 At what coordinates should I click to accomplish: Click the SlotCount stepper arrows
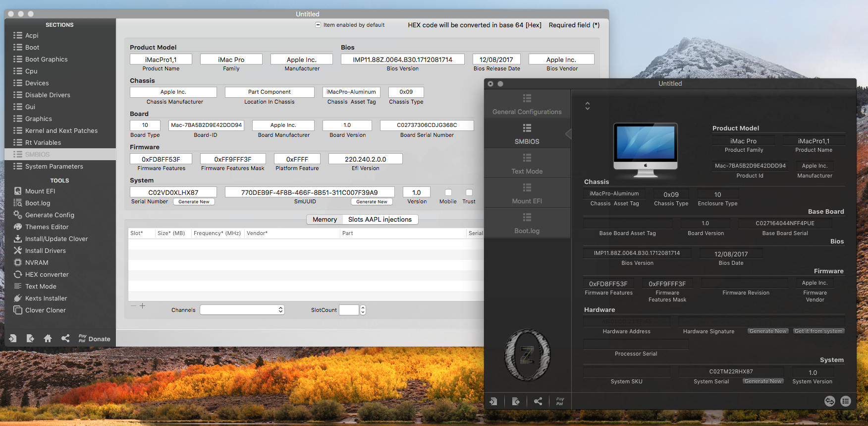pos(363,310)
